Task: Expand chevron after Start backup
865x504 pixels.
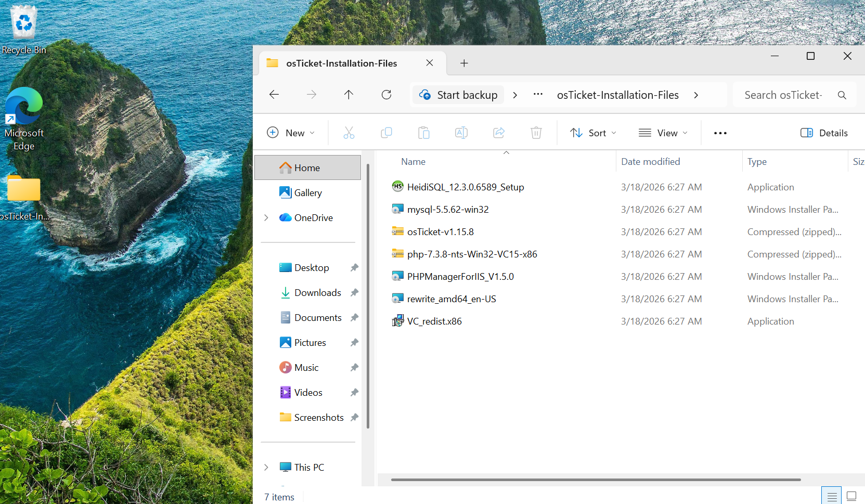Action: point(515,95)
